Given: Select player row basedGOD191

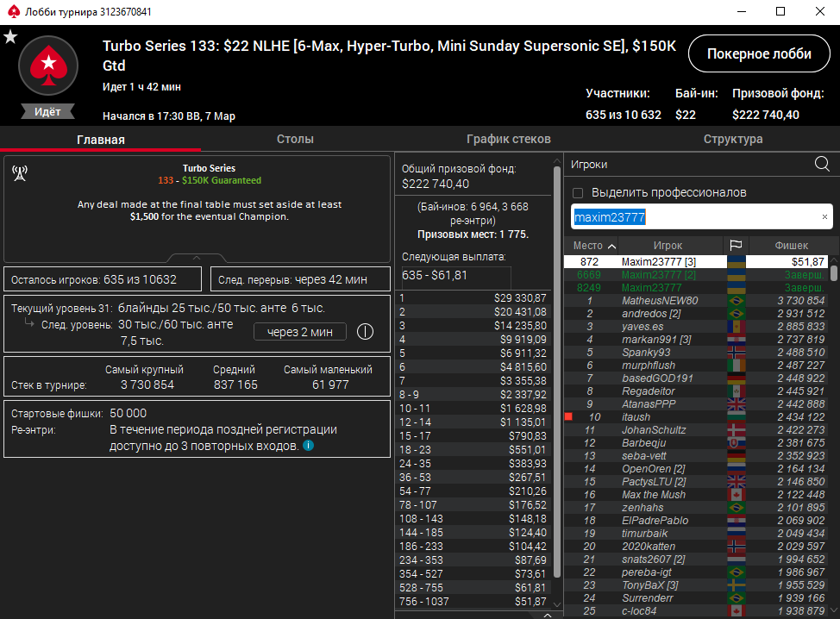Looking at the screenshot, I should tap(697, 378).
